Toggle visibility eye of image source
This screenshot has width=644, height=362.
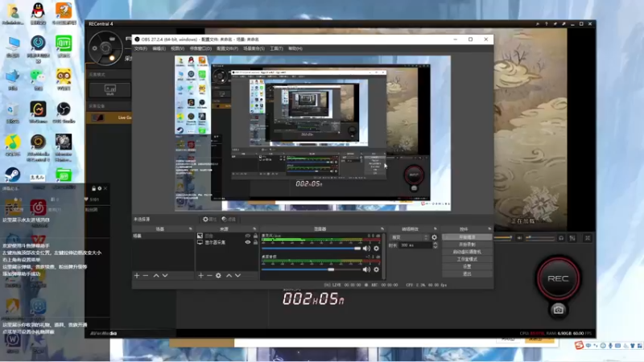point(248,236)
